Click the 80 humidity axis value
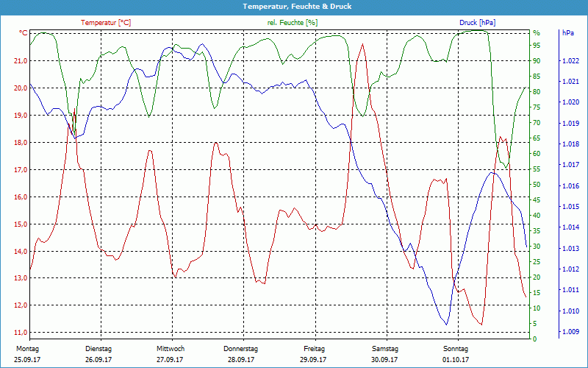This screenshot has height=368, width=588. coord(537,91)
